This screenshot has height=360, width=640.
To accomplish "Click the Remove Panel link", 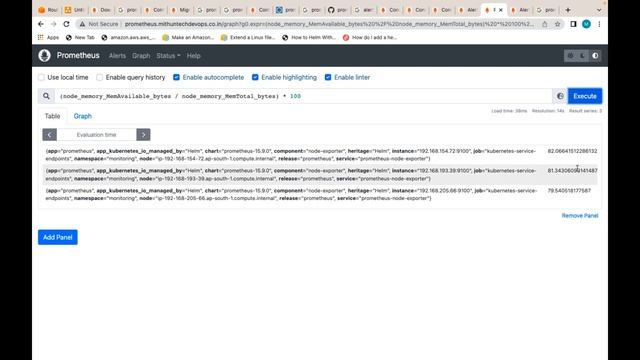I will point(580,216).
